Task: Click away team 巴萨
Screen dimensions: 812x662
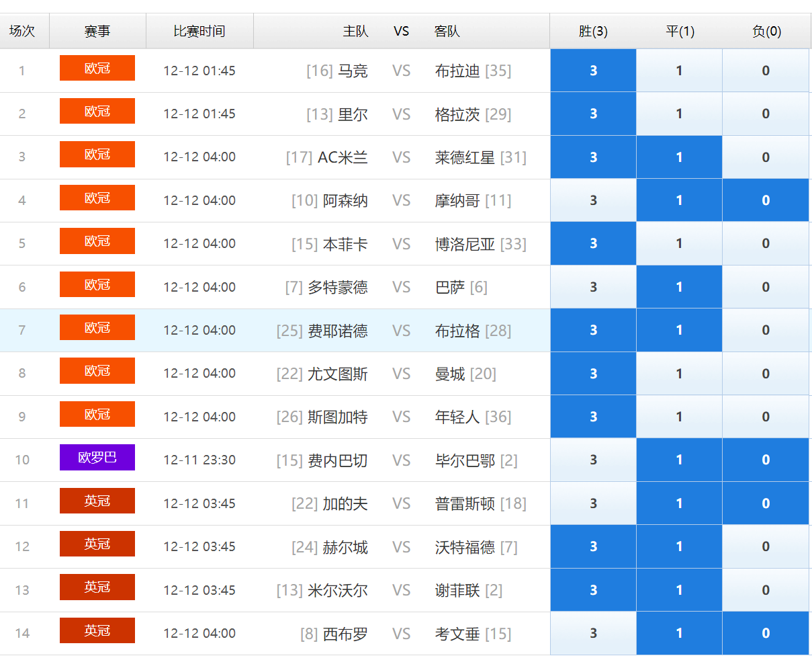Action: click(x=450, y=287)
